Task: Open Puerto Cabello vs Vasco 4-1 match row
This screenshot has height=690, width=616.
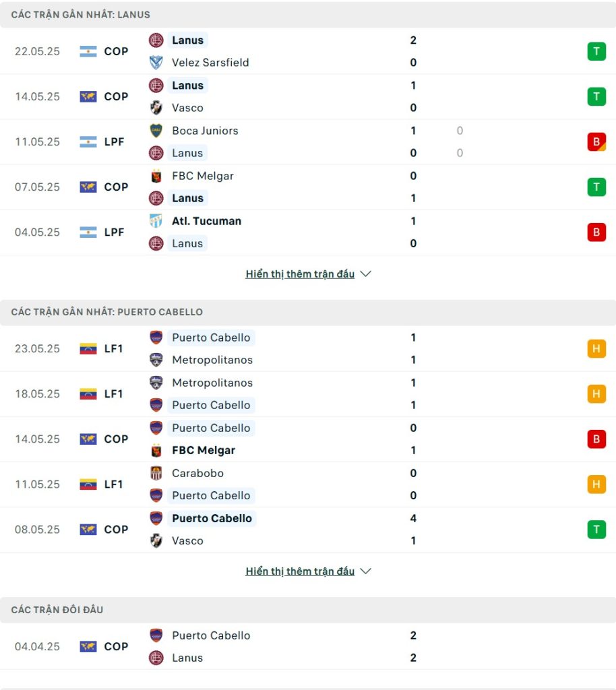Action: coord(308,530)
